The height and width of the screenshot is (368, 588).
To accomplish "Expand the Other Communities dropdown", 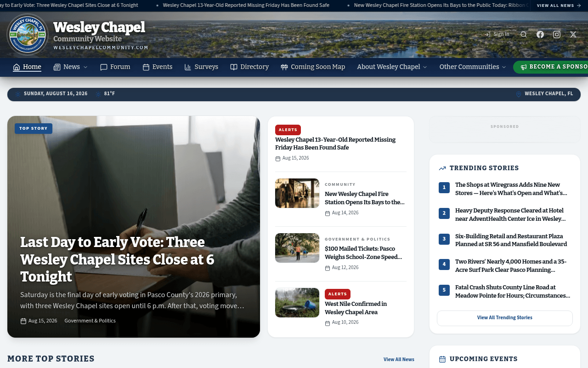I will 504,67.
